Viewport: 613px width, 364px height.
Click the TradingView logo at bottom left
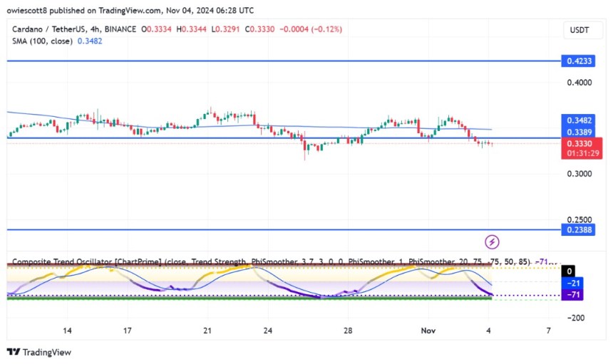coord(39,352)
